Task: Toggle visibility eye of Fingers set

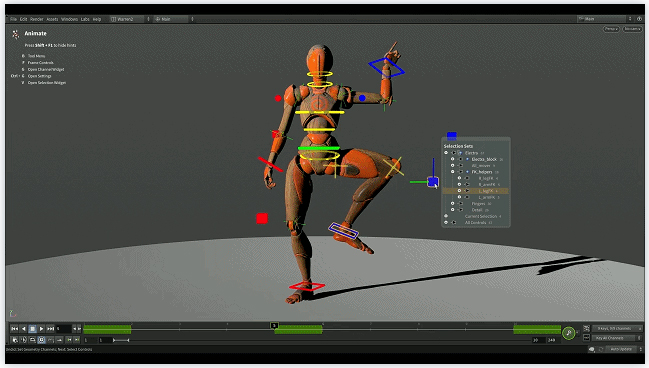Action: pyautogui.click(x=452, y=204)
